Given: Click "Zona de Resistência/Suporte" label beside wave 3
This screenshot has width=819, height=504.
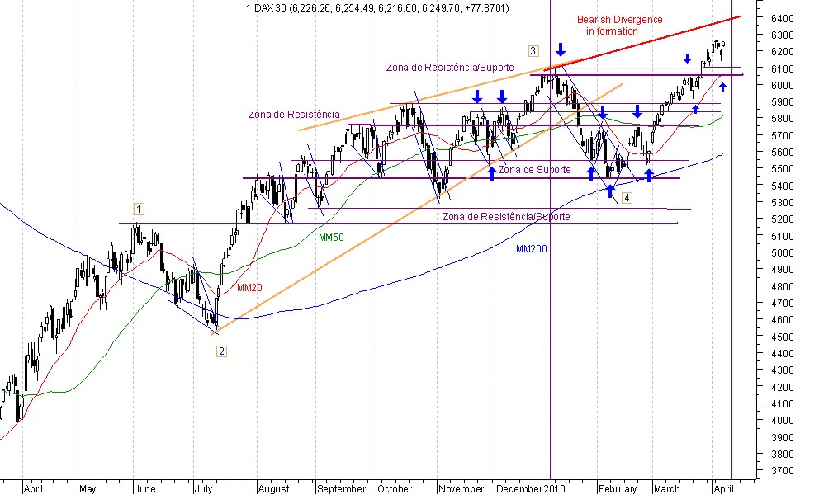Looking at the screenshot, I should [x=450, y=68].
